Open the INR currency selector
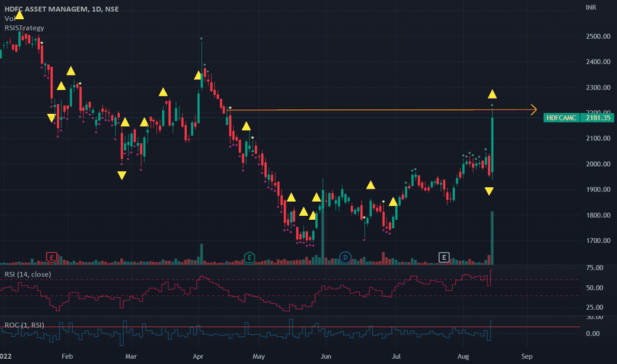Viewport: 617px width, 364px height. (591, 7)
